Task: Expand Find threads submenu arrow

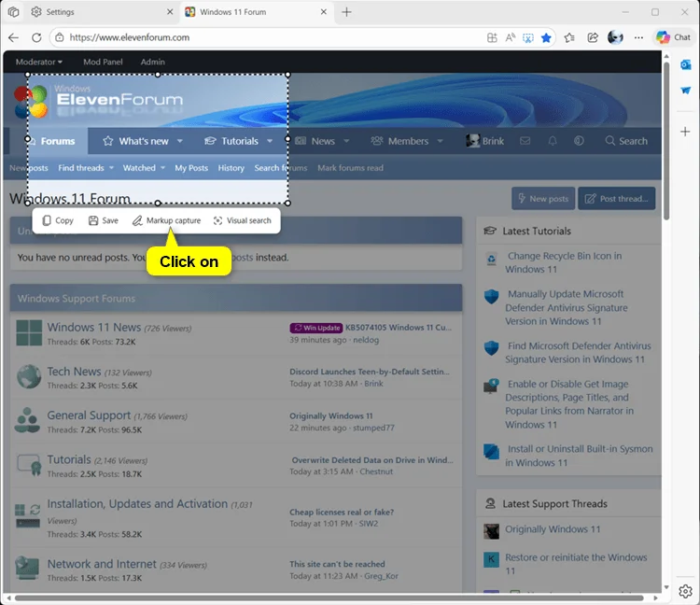Action: [111, 168]
